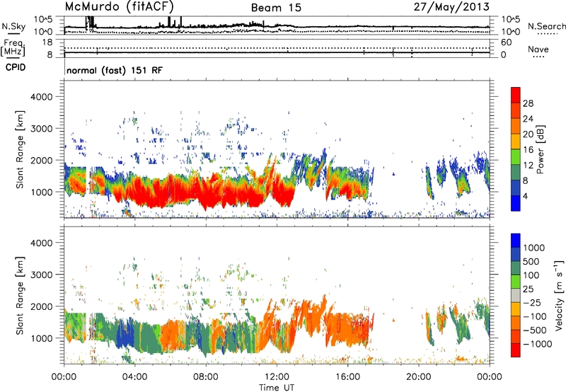Click the Slant Range label of velocity panel
The image size is (566, 392).
[x=20, y=295]
